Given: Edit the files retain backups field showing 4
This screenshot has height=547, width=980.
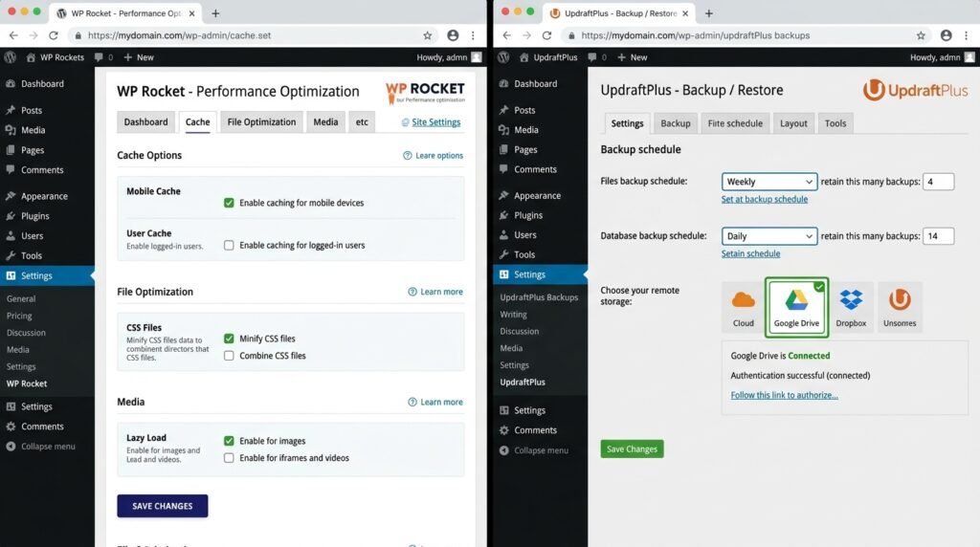Looking at the screenshot, I should tap(938, 182).
